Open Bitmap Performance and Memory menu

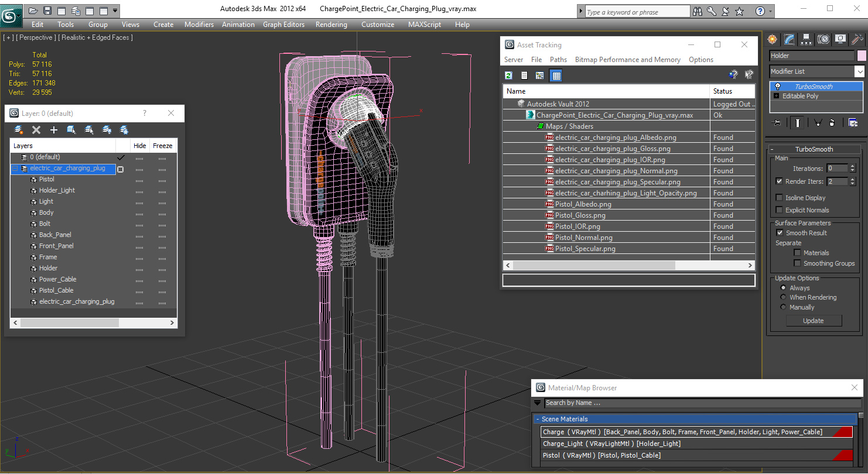627,60
